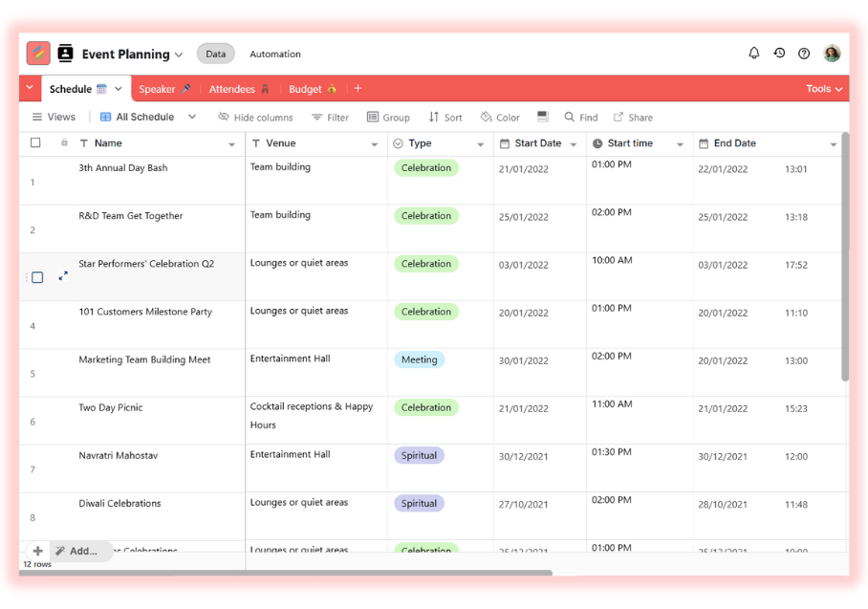Click the plus icon to add tab
This screenshot has height=609, width=868.
(x=358, y=89)
